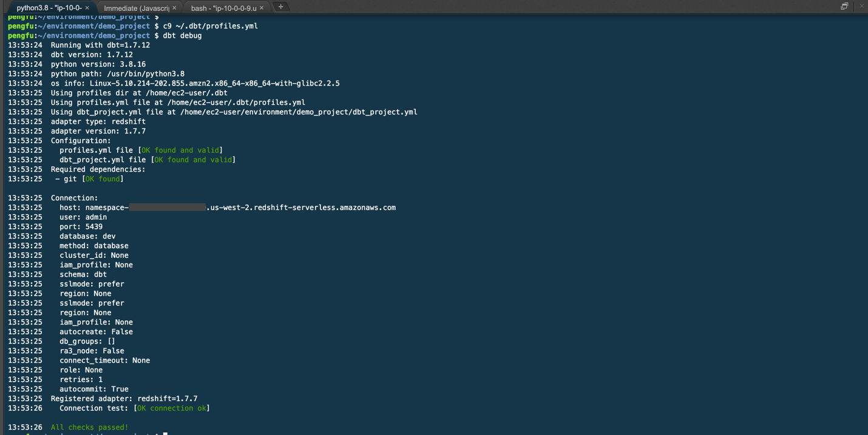
Task: Click the 'method: database' line
Action: coord(94,246)
